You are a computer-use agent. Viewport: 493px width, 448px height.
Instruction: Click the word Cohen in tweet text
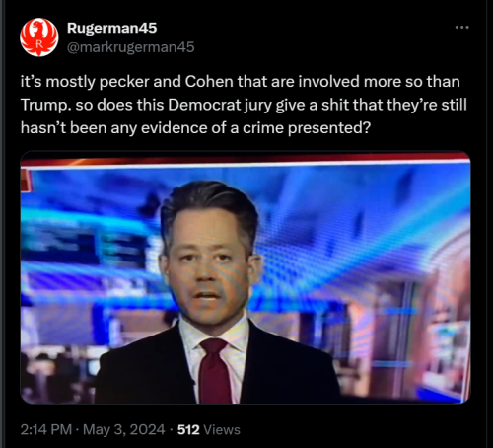pos(209,82)
